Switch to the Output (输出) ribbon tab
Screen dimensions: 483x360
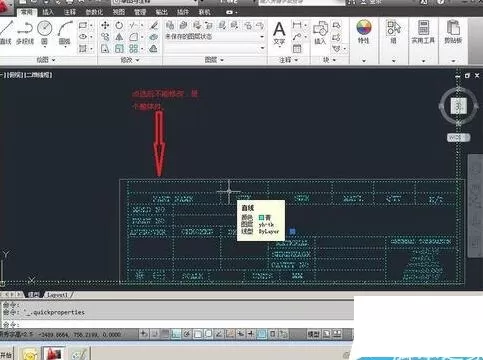(162, 12)
